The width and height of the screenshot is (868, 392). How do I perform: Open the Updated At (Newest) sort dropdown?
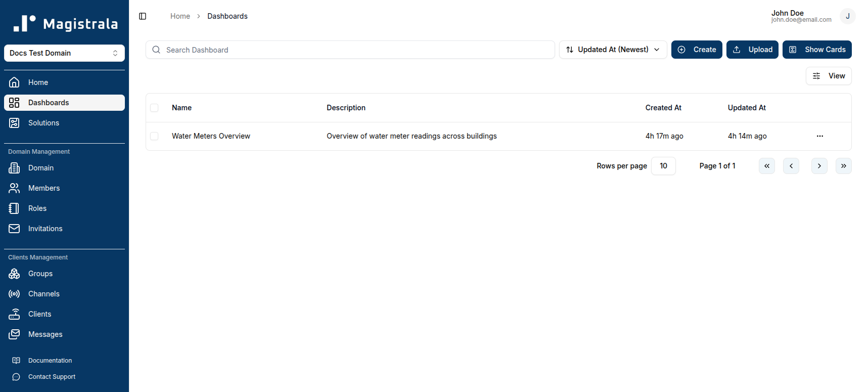pos(613,50)
